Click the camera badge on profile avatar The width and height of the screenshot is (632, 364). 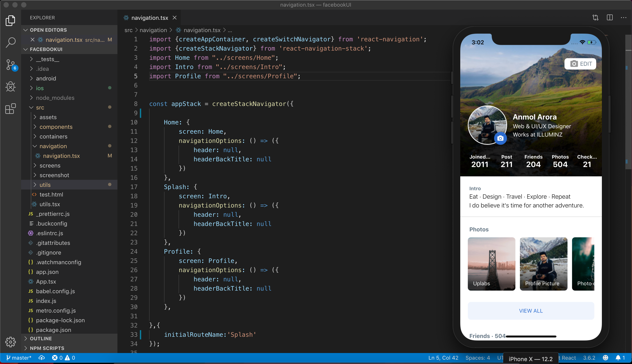pyautogui.click(x=500, y=138)
